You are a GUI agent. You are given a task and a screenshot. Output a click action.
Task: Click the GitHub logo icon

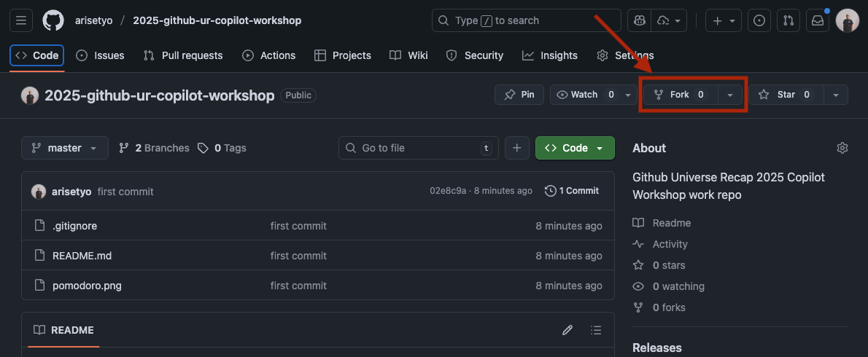pyautogui.click(x=53, y=20)
